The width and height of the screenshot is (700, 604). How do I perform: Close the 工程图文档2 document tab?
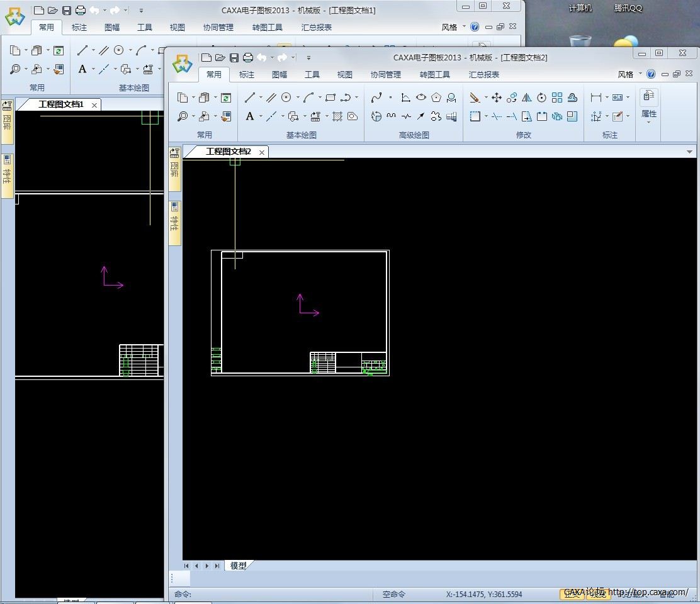click(x=262, y=152)
